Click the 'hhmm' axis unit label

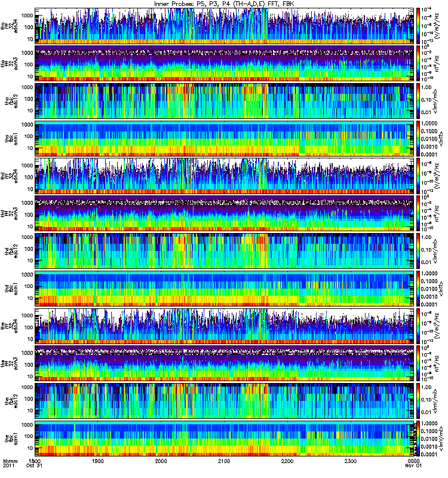point(10,461)
